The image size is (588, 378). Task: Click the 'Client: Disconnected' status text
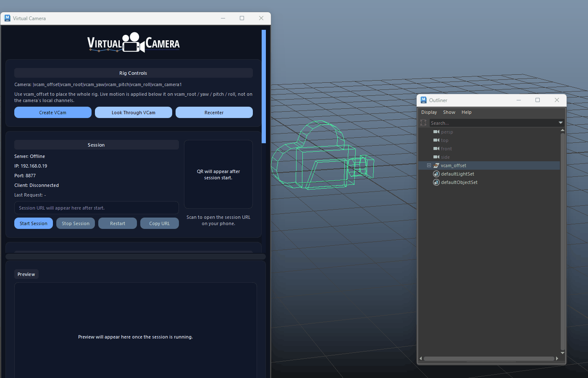point(37,185)
